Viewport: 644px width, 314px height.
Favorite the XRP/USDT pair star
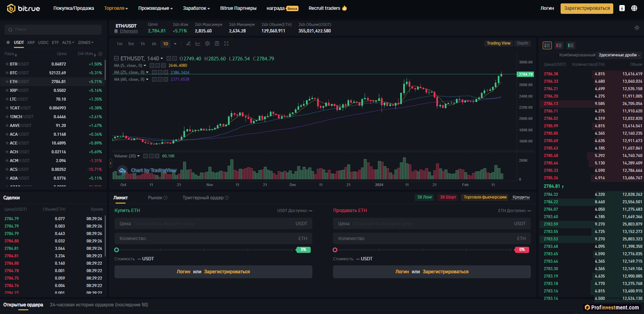(7, 90)
